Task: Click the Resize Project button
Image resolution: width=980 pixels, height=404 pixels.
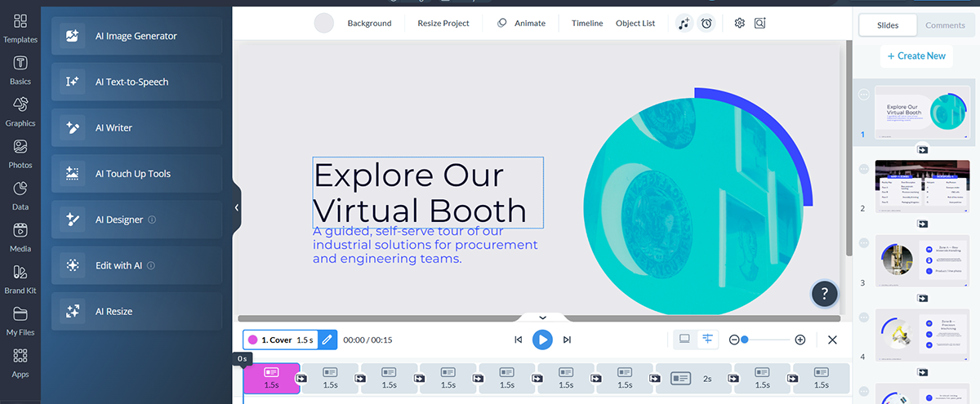Action: click(443, 24)
